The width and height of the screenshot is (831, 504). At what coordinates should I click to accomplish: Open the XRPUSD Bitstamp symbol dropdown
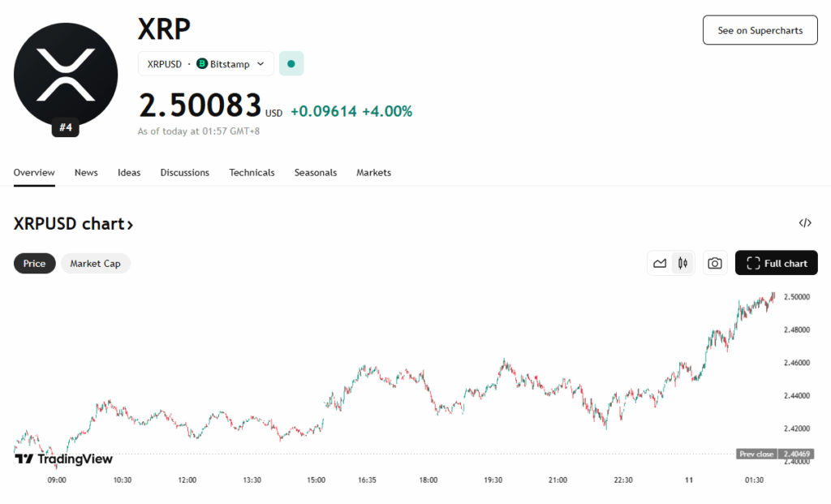click(x=205, y=63)
